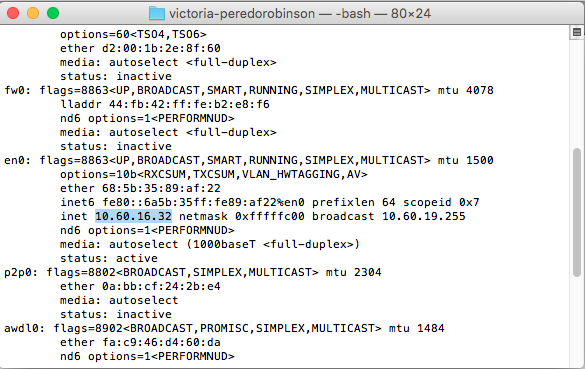Click the en0 interface name

(14, 160)
